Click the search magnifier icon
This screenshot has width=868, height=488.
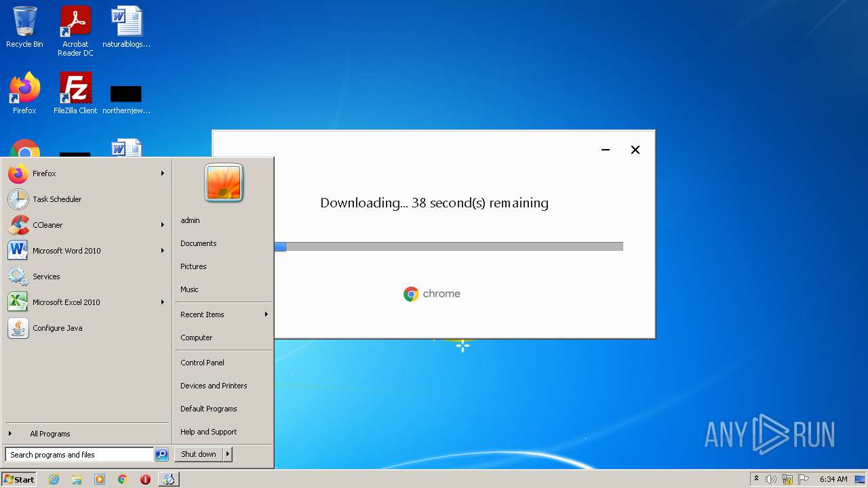(x=161, y=455)
